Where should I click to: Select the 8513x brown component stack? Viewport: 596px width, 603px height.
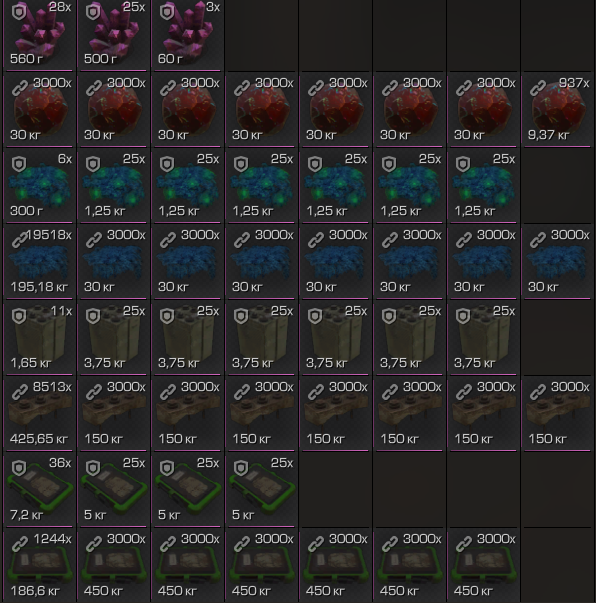click(x=39, y=415)
